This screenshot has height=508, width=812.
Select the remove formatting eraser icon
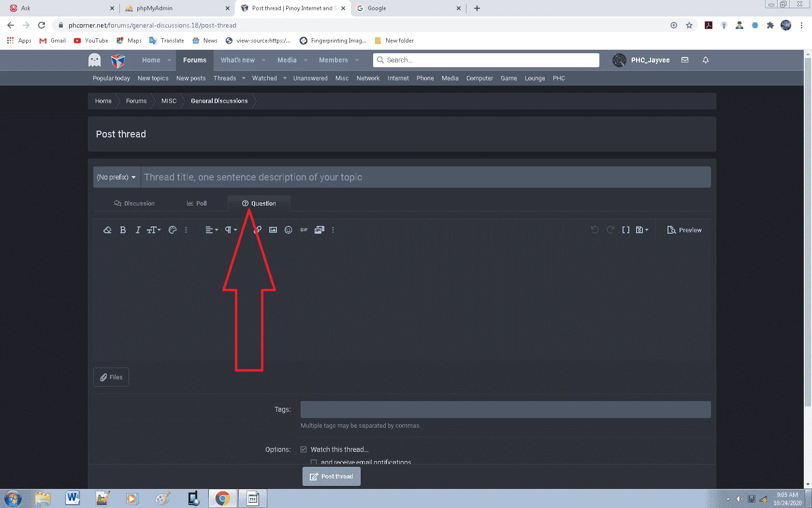coord(107,230)
